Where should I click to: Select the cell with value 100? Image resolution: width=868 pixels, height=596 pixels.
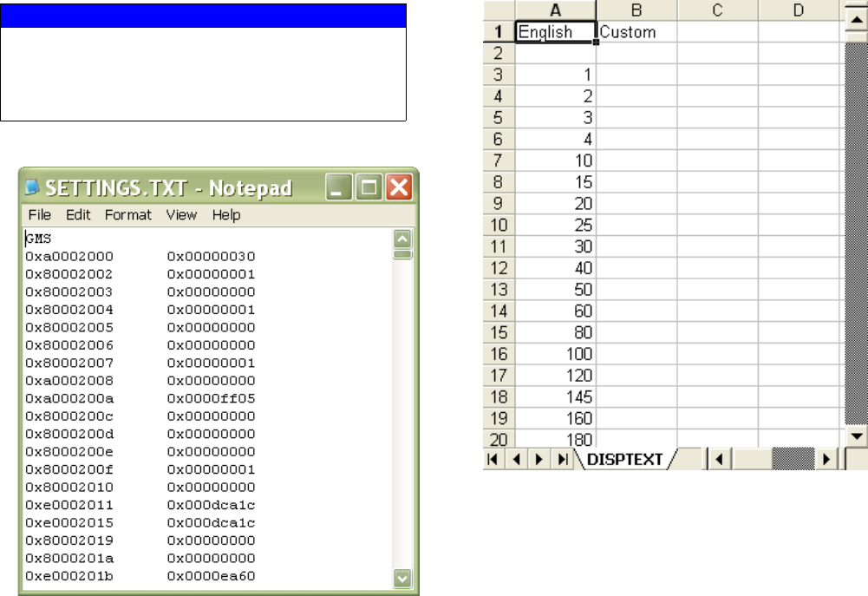click(x=555, y=353)
